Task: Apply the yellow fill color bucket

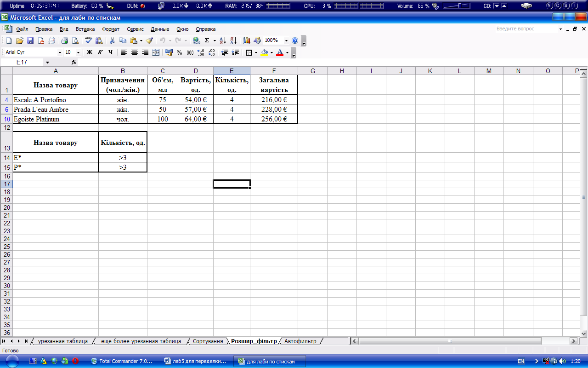Action: pyautogui.click(x=264, y=52)
